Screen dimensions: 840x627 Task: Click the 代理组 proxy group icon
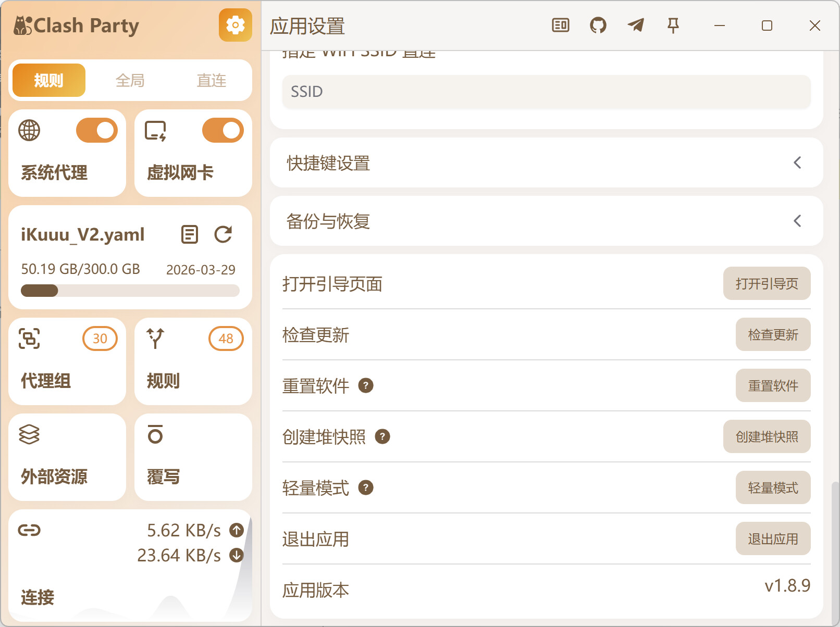pos(29,338)
